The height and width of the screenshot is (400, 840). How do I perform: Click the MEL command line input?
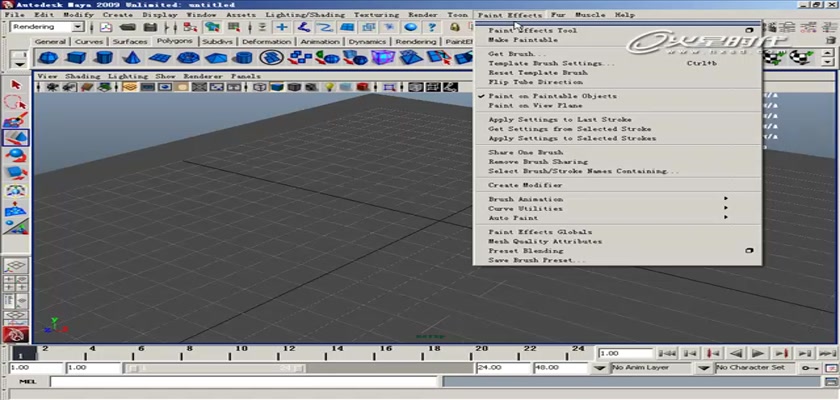tap(244, 381)
